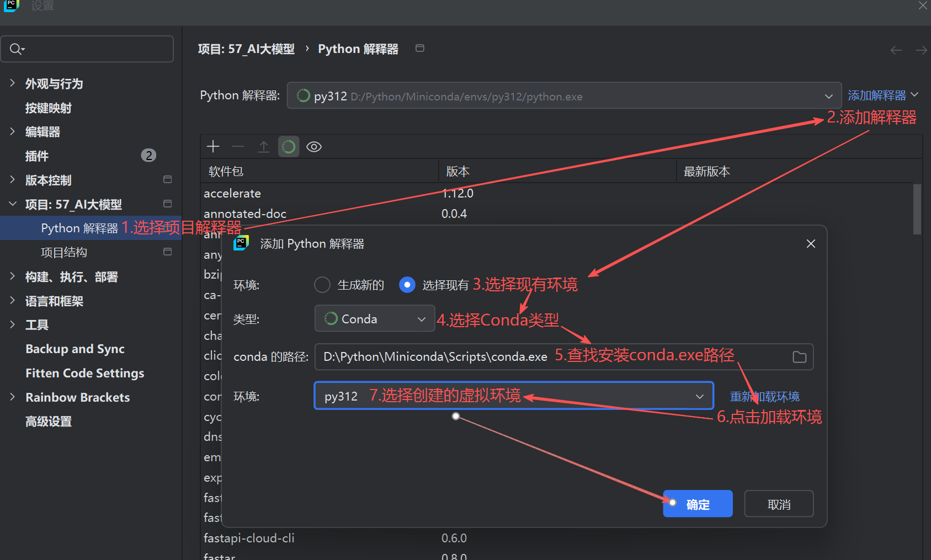Click the settings search field
The image size is (931, 560).
[x=87, y=49]
